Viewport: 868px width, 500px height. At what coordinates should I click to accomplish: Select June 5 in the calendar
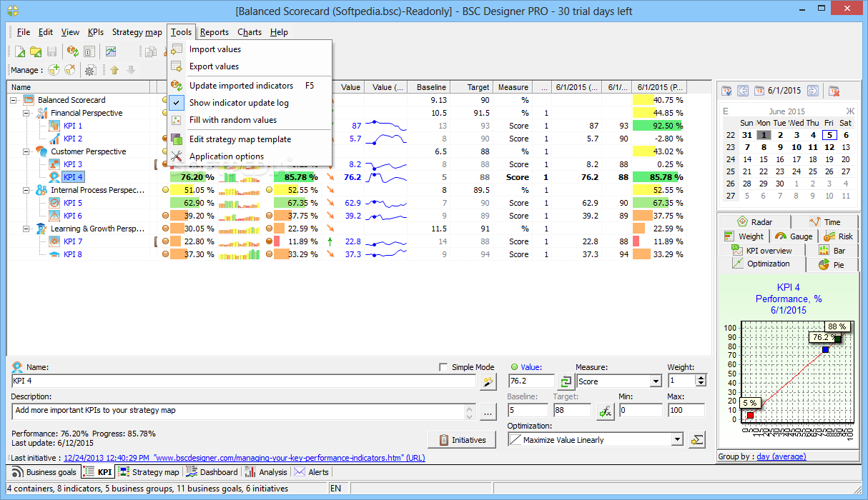point(829,134)
